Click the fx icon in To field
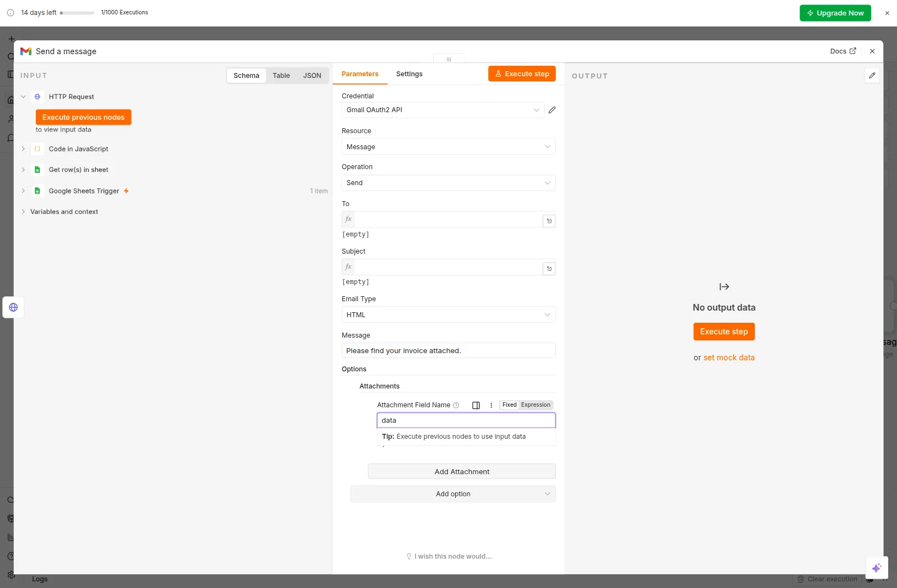The image size is (897, 588). (x=348, y=219)
